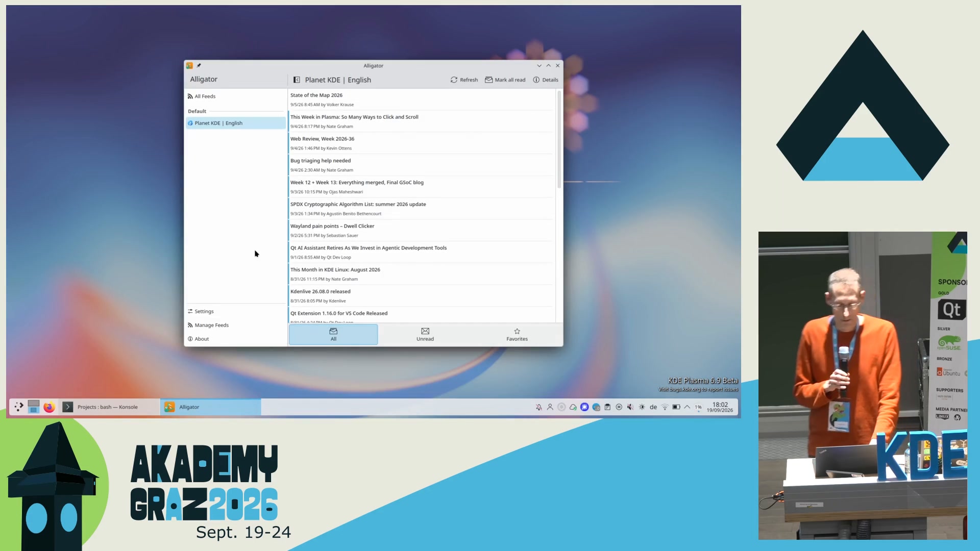Switch to the Favorites tab

click(517, 334)
